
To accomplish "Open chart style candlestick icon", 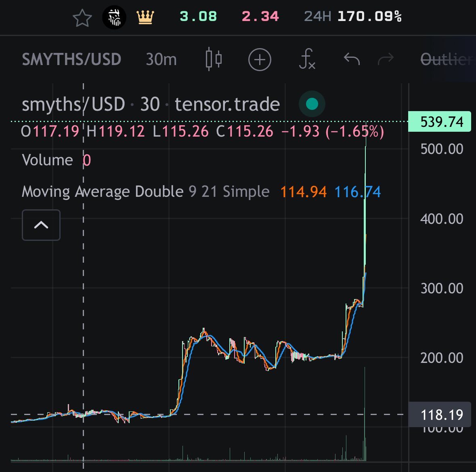I will [x=214, y=59].
